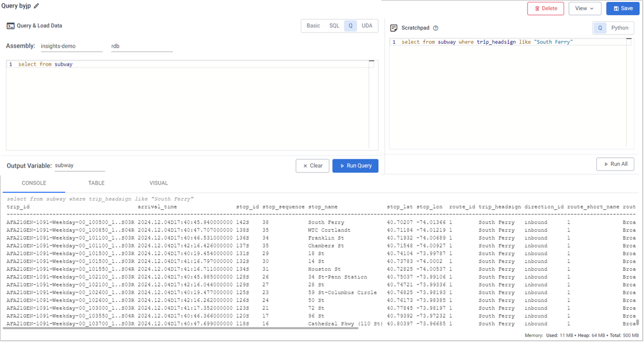Viewport: 644px width, 342px height.
Task: Click the Houston St stop name
Action: tap(324, 269)
